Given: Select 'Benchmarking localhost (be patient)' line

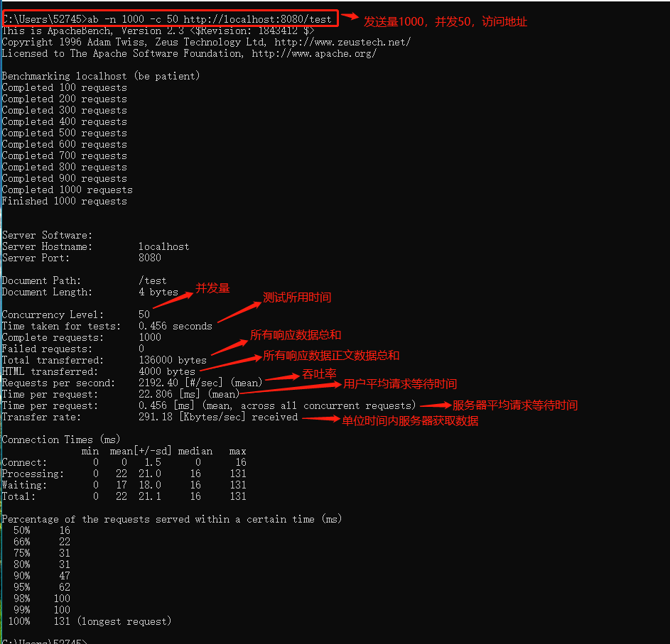Looking at the screenshot, I should point(101,76).
